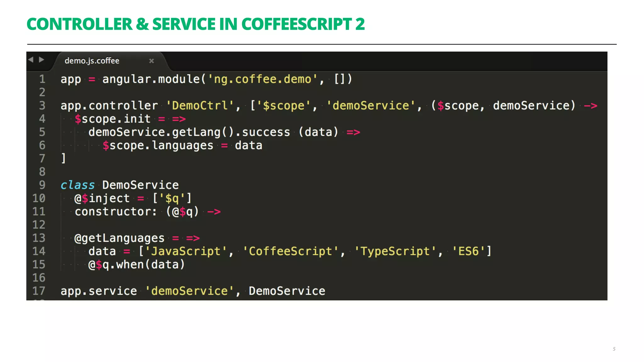This screenshot has height=362, width=644.
Task: Click the 'JavaScript' string
Action: pos(186,251)
